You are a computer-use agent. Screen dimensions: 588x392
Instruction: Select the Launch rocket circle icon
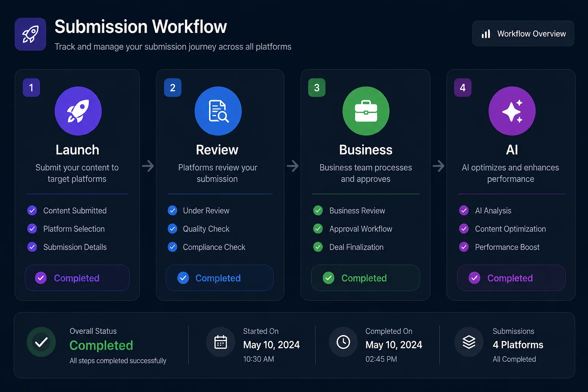(x=78, y=111)
